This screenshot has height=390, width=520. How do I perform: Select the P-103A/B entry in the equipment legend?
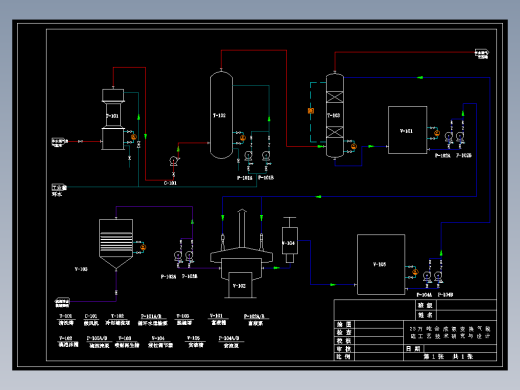[x=99, y=342]
